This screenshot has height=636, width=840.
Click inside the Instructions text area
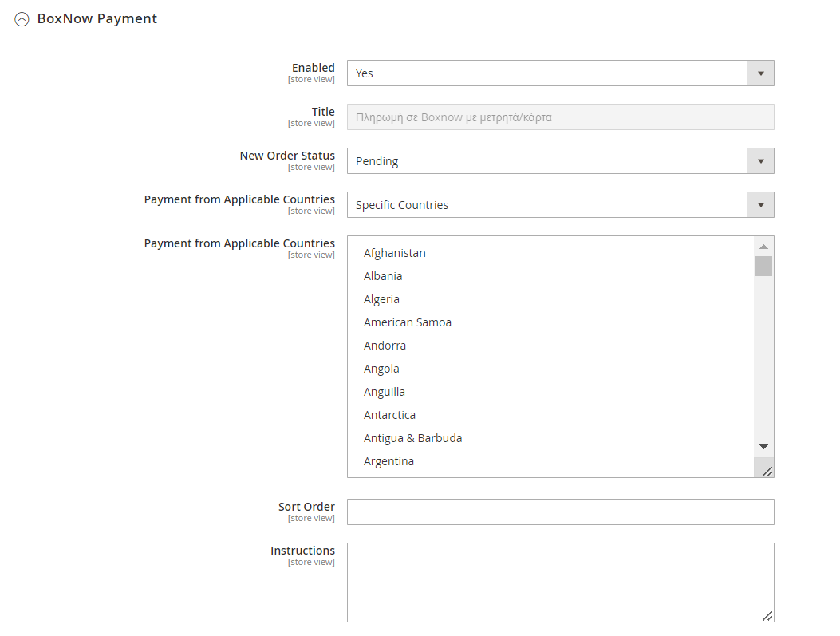[560, 582]
